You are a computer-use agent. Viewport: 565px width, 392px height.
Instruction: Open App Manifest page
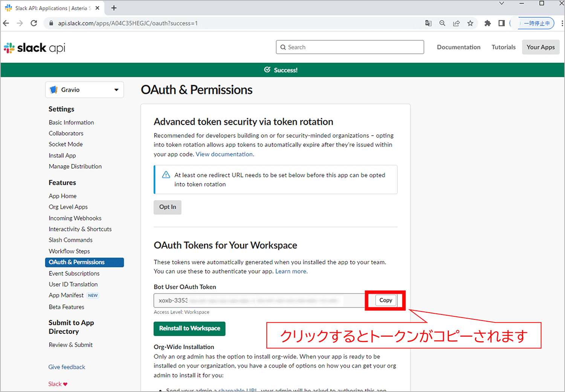(x=66, y=295)
